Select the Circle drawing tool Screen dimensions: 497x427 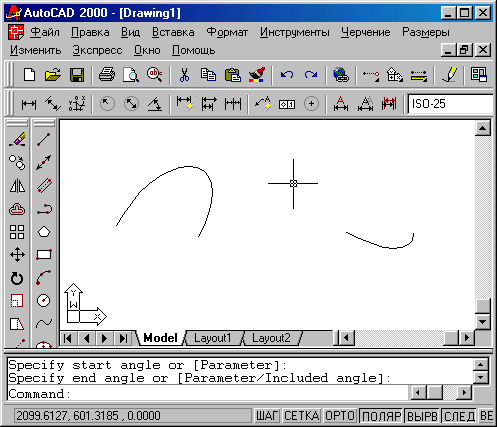44,300
